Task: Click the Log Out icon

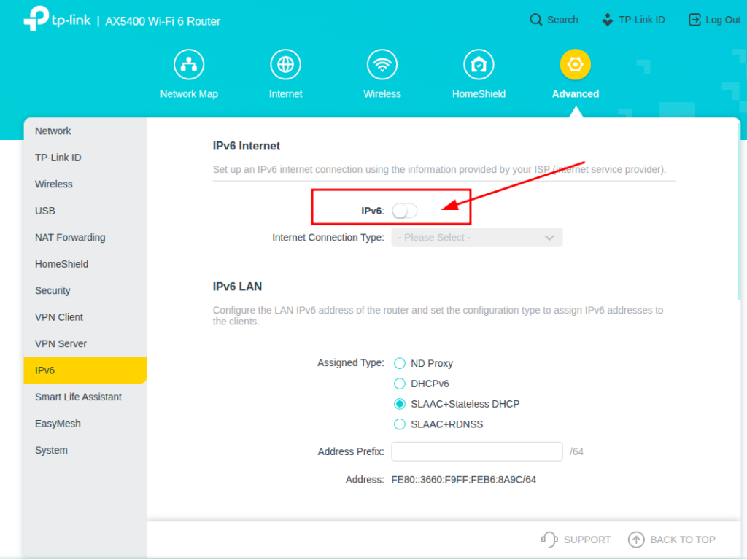Action: (694, 20)
